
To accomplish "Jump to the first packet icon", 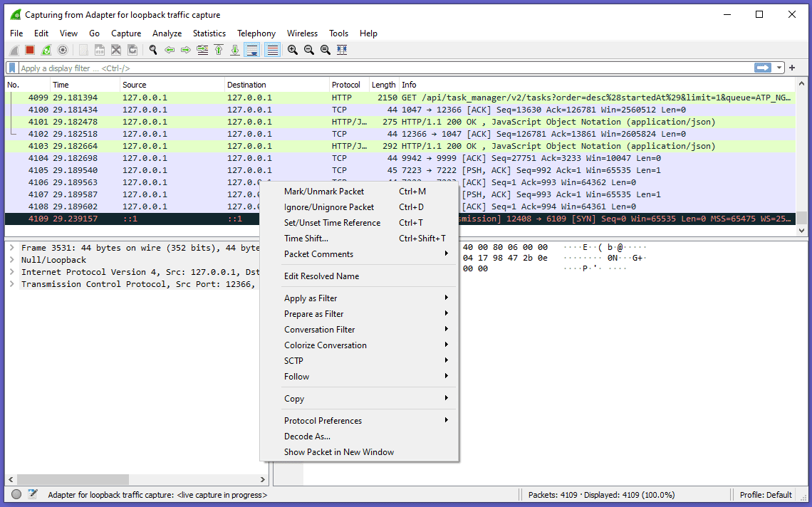I will click(x=219, y=50).
